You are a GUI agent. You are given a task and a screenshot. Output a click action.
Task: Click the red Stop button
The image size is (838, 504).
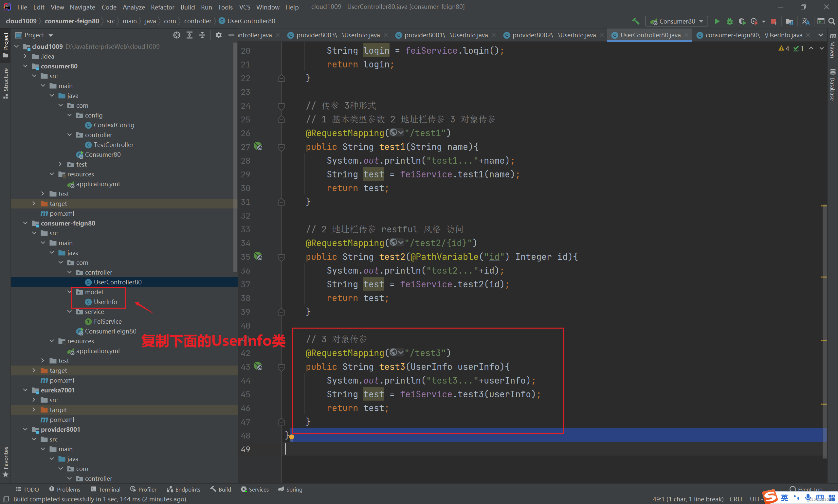(x=774, y=21)
